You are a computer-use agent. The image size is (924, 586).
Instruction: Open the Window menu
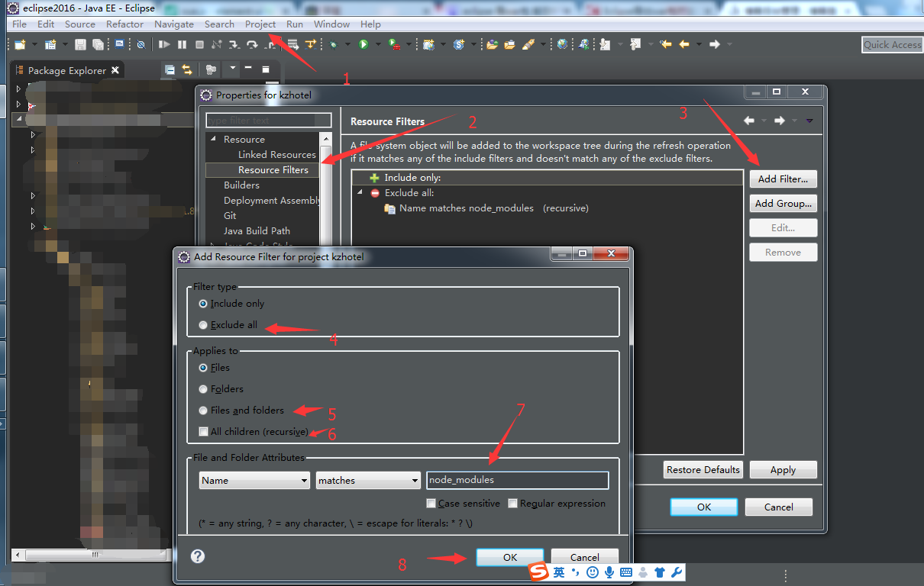click(331, 24)
